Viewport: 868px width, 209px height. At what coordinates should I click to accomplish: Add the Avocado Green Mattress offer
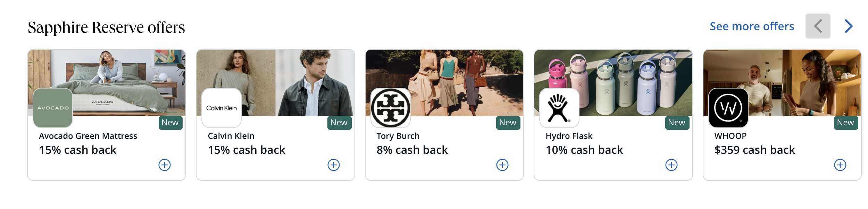165,165
